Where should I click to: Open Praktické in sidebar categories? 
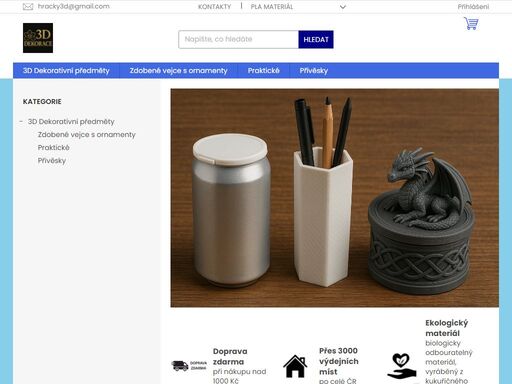54,148
